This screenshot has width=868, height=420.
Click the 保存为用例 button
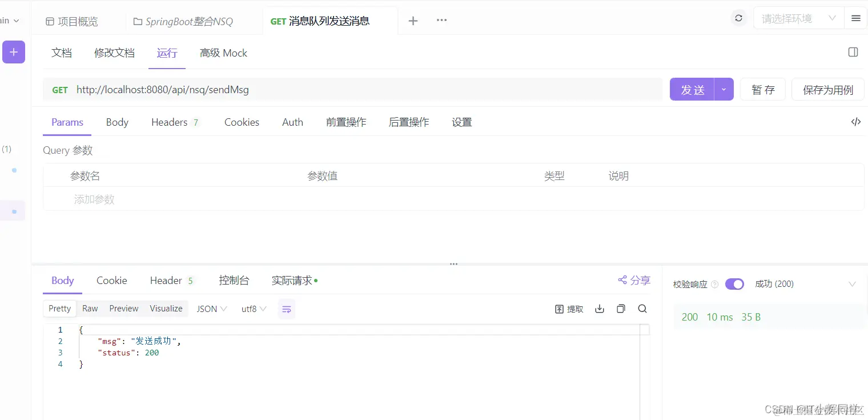pos(827,89)
